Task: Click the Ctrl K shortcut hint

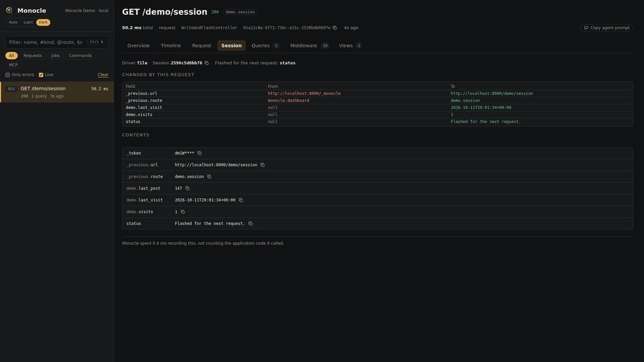Action: pyautogui.click(x=97, y=42)
